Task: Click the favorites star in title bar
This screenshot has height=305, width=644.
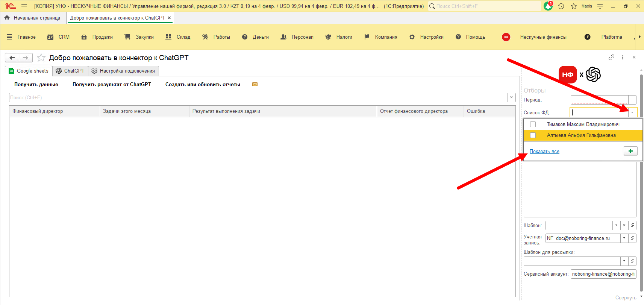Action: coord(573,6)
